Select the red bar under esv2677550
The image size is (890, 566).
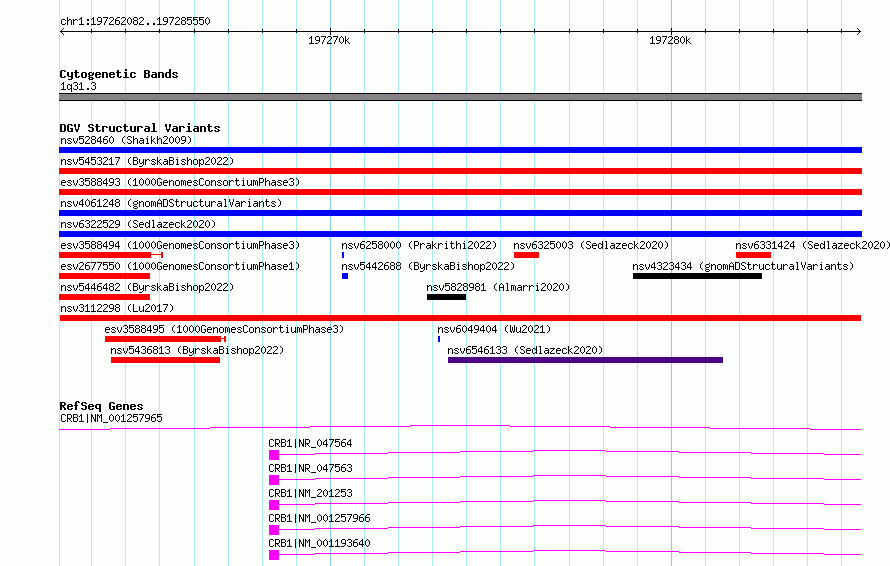point(104,276)
